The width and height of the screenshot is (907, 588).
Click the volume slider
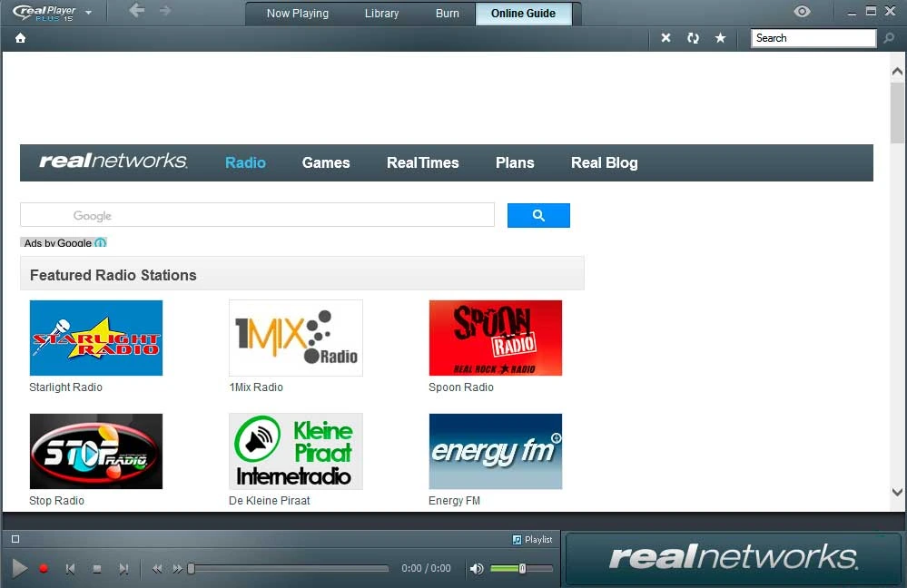click(x=521, y=569)
